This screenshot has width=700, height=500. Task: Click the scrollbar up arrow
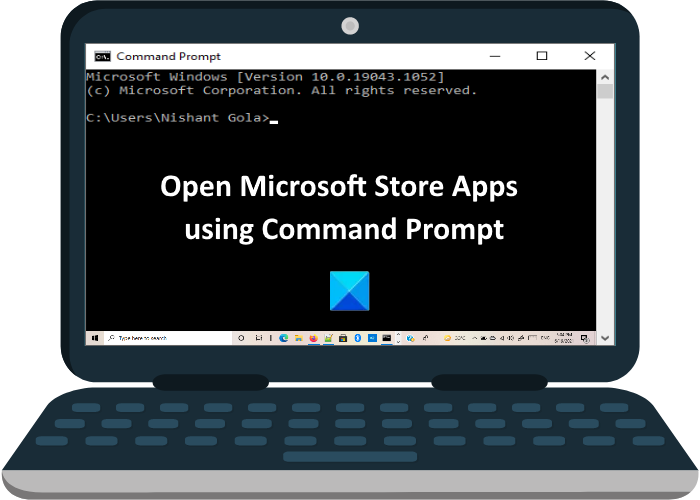pos(605,77)
